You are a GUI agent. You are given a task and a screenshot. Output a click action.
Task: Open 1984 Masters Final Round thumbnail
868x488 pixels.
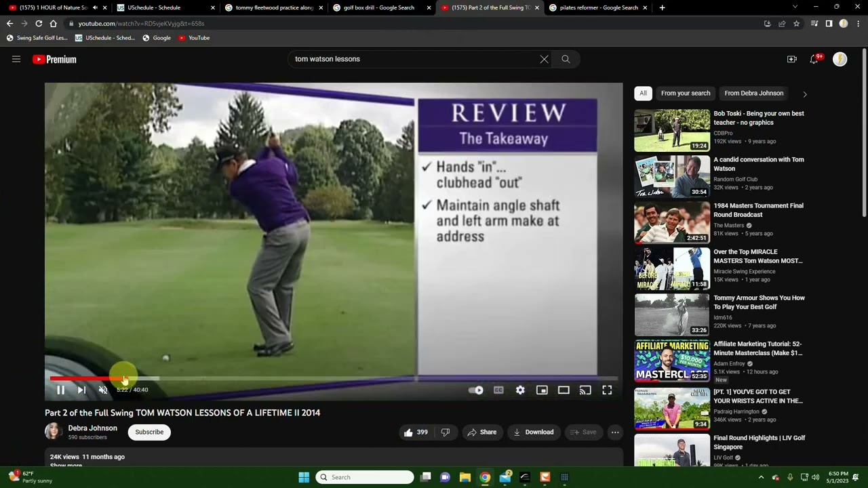(672, 222)
